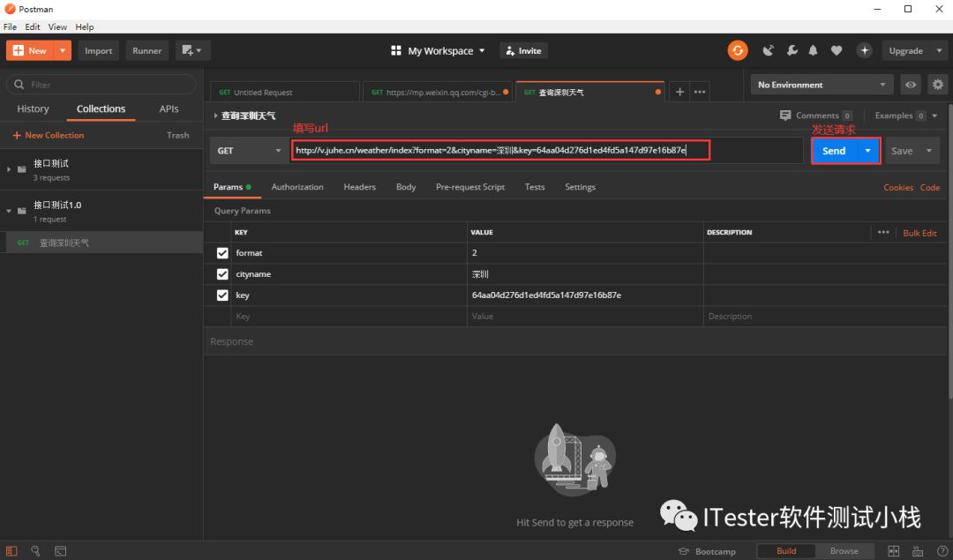The height and width of the screenshot is (560, 953).
Task: Collapse the 接口测试1.0 collection
Action: pyautogui.click(x=9, y=211)
